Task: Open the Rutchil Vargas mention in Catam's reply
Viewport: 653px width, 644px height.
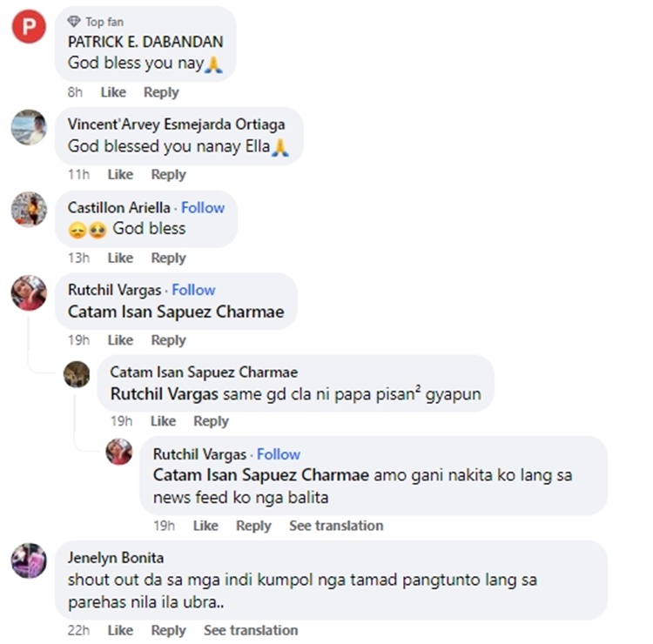Action: (x=164, y=394)
